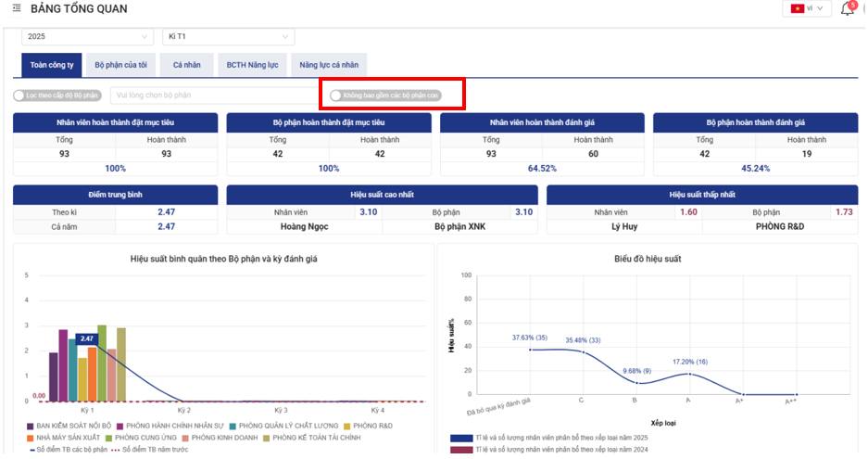Screen dimensions: 868x459
Task: Open the 'BCTH Năng lực' tab
Action: pos(251,65)
